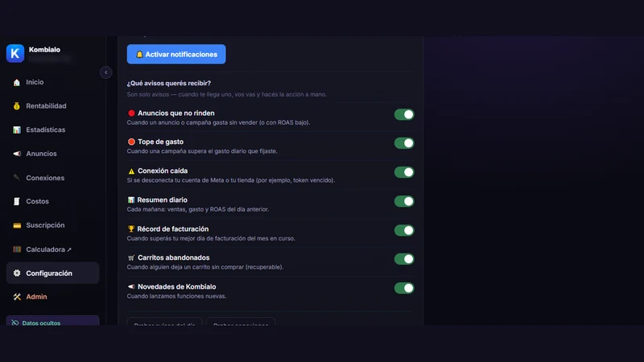Open the Admin section
Image resolution: width=644 pixels, height=362 pixels.
[52, 297]
